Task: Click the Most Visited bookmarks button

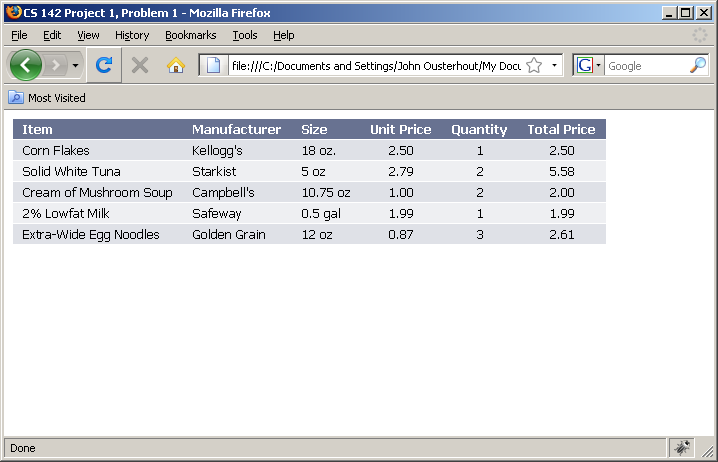Action: (x=47, y=98)
